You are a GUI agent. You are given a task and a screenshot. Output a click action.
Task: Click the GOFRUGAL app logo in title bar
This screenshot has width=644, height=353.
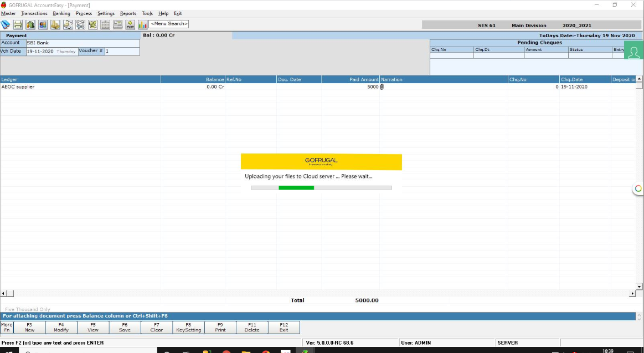click(x=4, y=5)
